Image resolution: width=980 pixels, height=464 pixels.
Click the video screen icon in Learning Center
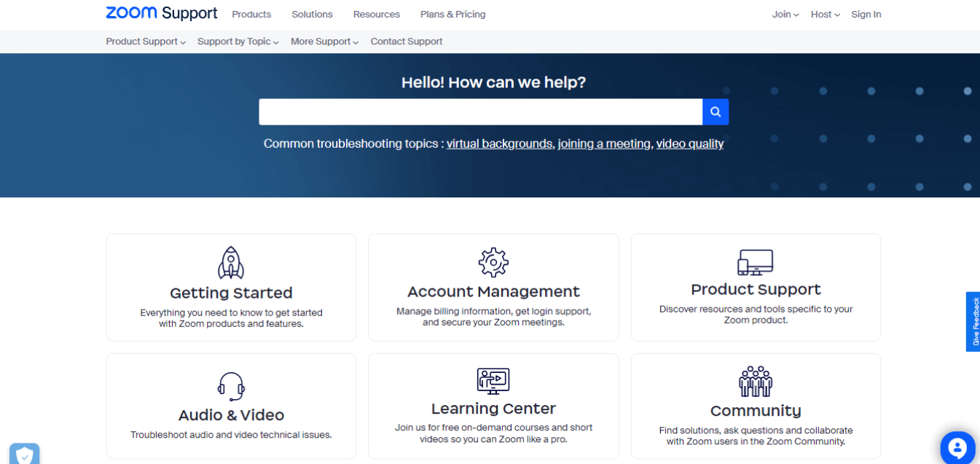pyautogui.click(x=493, y=381)
